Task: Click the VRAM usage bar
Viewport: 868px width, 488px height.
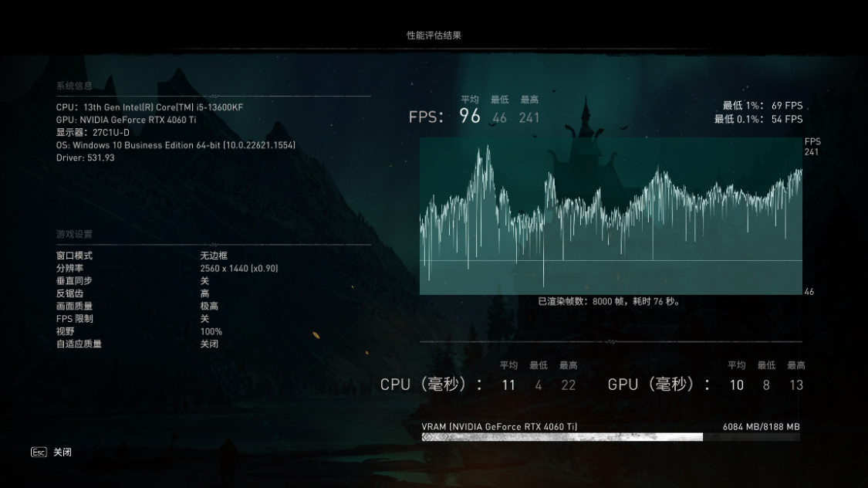Action: (x=610, y=437)
